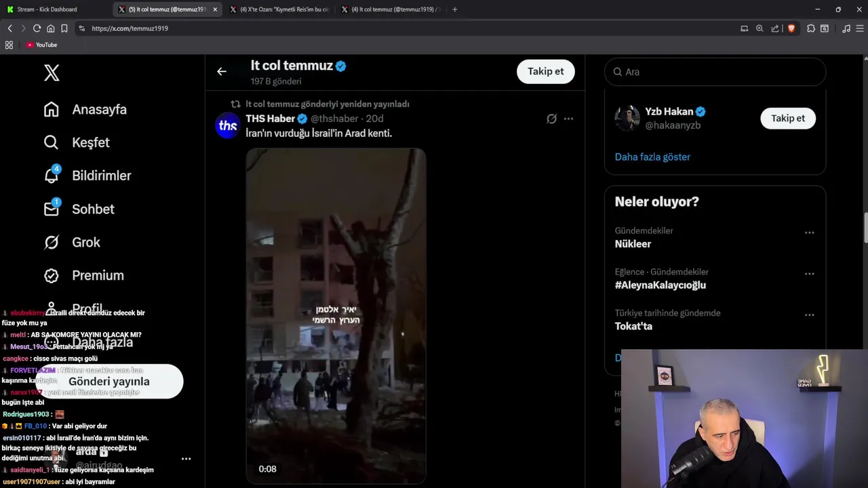Click the Premium verified badge icon
Viewport: 868px width, 488px height.
click(52, 275)
